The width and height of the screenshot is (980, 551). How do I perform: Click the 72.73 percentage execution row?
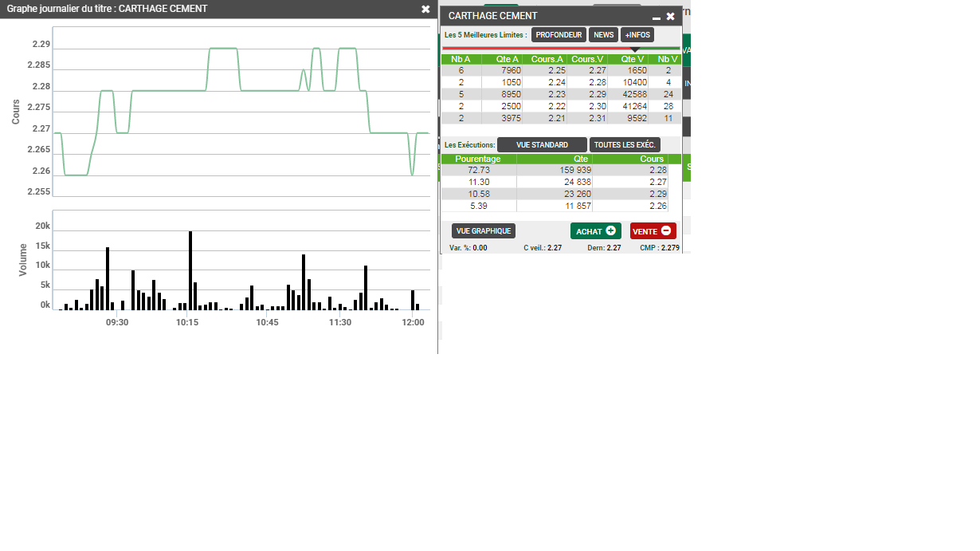[555, 170]
